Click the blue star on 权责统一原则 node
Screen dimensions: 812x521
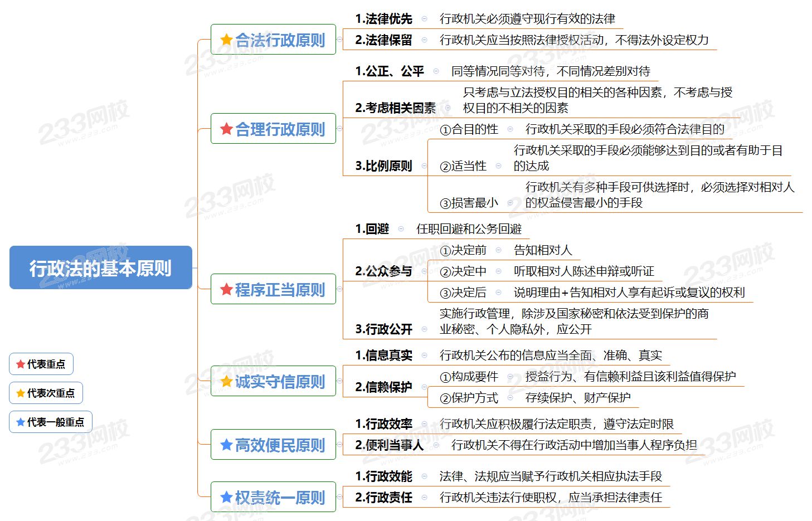226,498
